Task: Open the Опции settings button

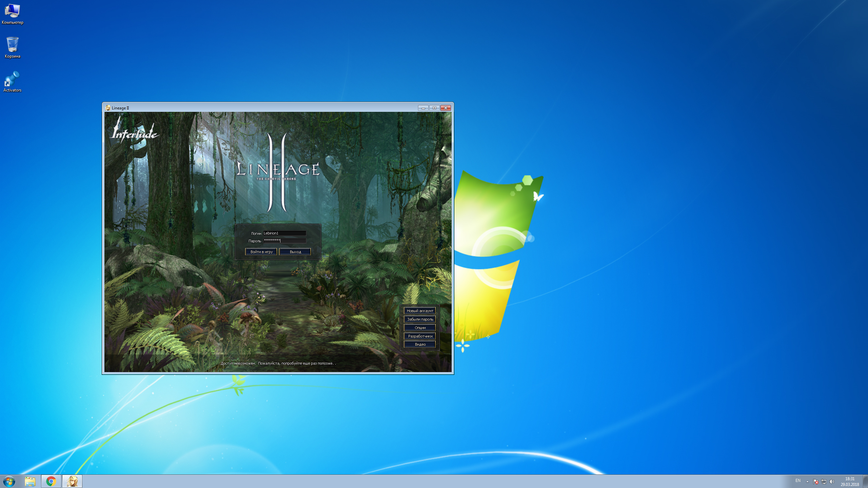Action: point(420,328)
